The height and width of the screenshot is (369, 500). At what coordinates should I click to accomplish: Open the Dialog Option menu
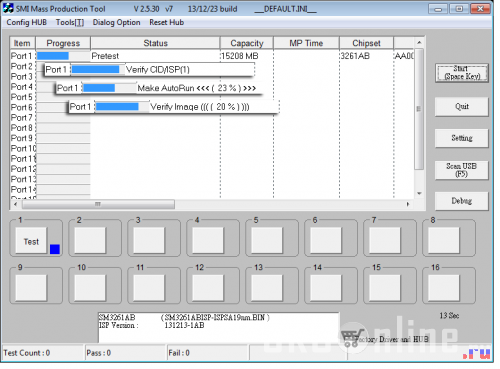click(116, 22)
